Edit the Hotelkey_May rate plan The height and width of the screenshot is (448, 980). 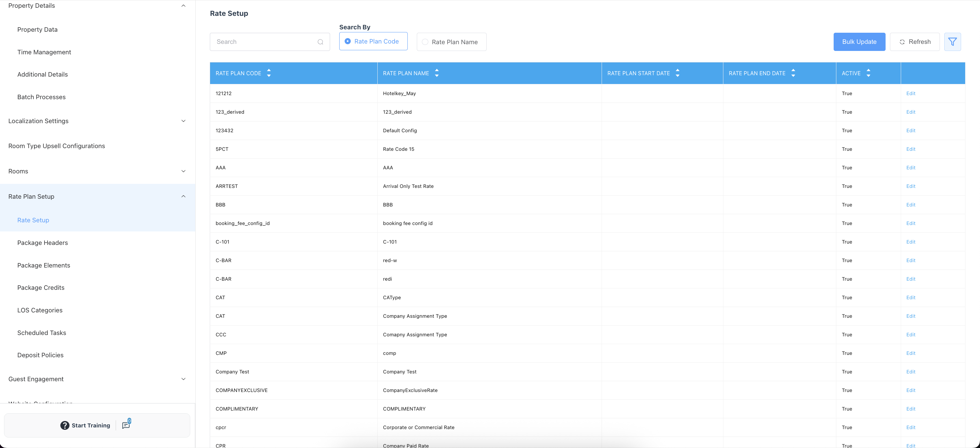click(911, 94)
